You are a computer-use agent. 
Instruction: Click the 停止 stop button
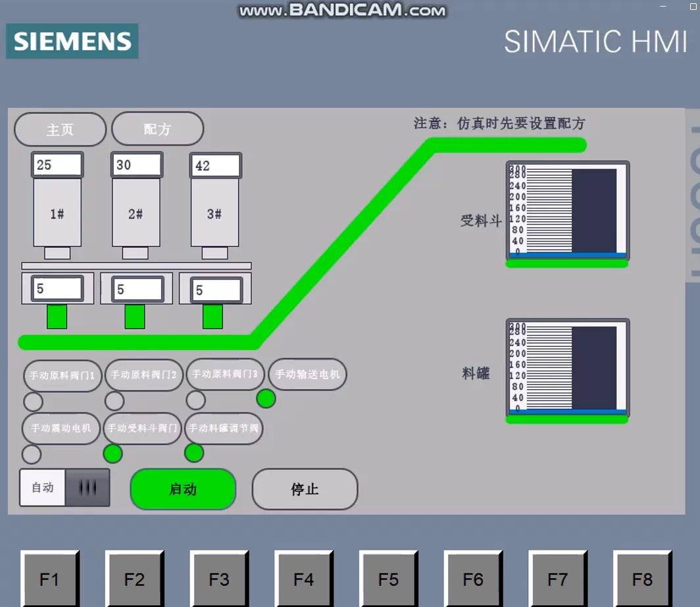(305, 489)
